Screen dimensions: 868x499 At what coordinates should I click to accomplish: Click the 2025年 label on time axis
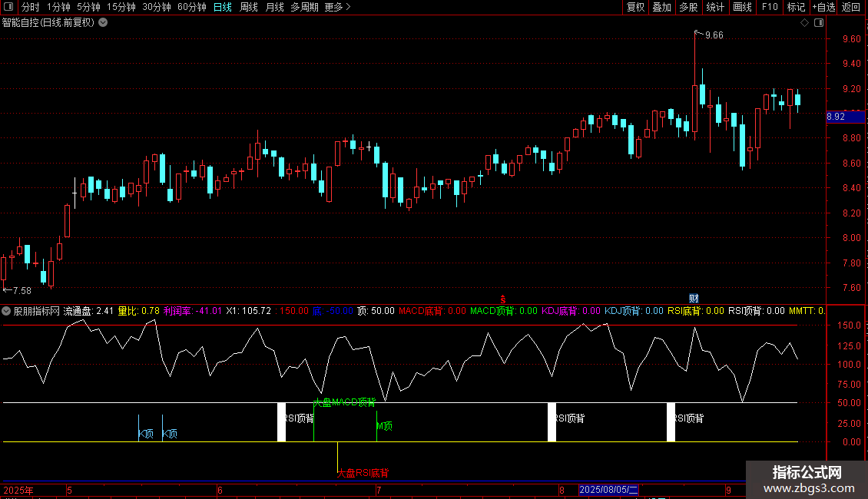coord(18,490)
